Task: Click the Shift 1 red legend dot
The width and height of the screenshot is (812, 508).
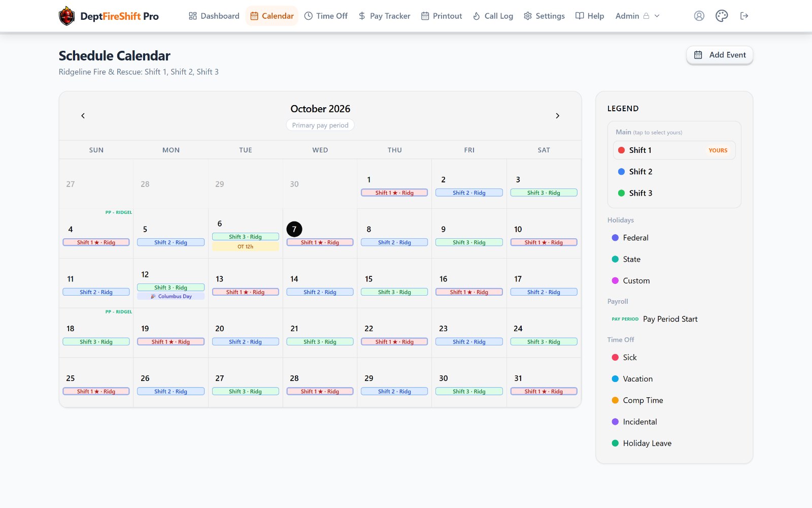Action: (621, 150)
